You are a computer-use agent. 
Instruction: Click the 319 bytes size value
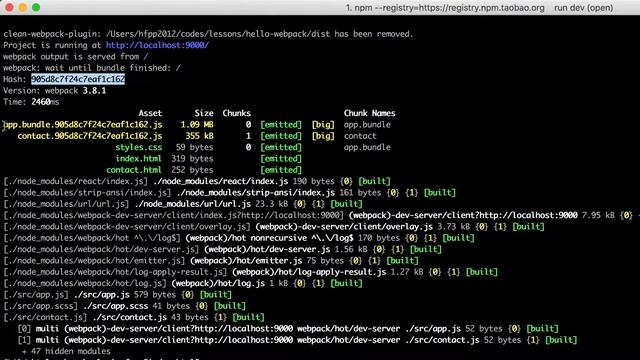pyautogui.click(x=192, y=159)
